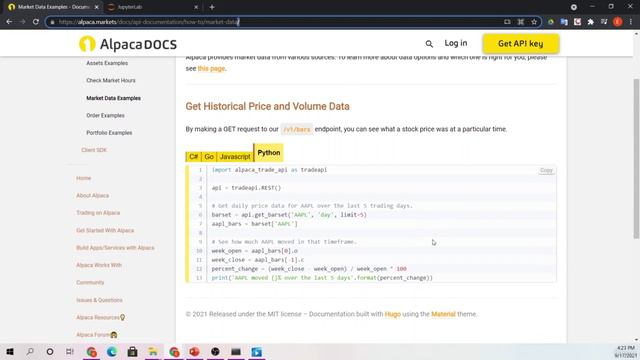Open the Chrome profile avatar
640x360 pixels.
[618, 22]
